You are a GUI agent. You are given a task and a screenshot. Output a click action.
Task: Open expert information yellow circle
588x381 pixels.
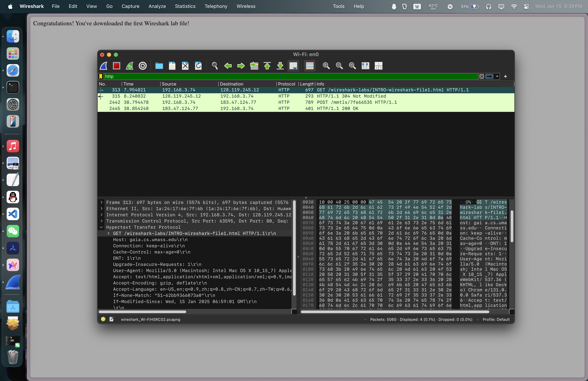click(103, 319)
